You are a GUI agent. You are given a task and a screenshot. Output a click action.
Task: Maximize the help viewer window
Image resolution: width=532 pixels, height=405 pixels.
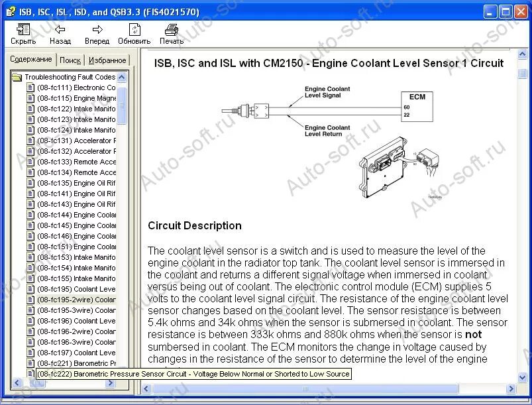(x=505, y=12)
